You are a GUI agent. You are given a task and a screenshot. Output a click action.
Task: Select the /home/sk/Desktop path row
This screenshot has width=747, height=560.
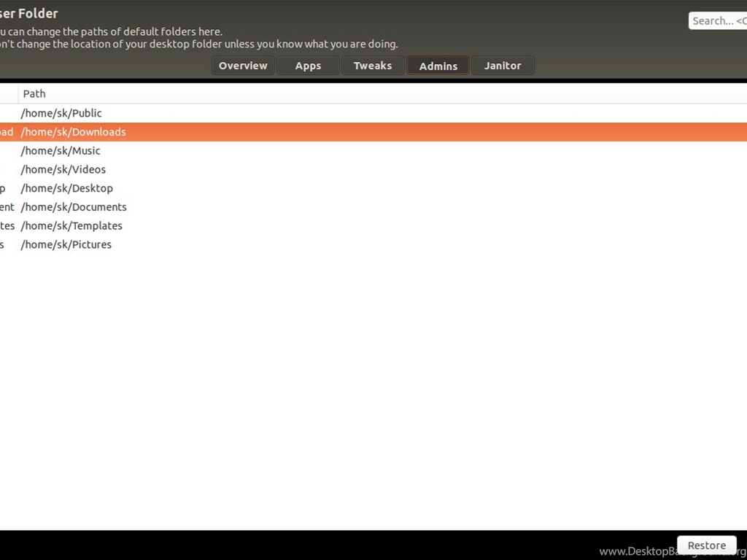point(67,188)
